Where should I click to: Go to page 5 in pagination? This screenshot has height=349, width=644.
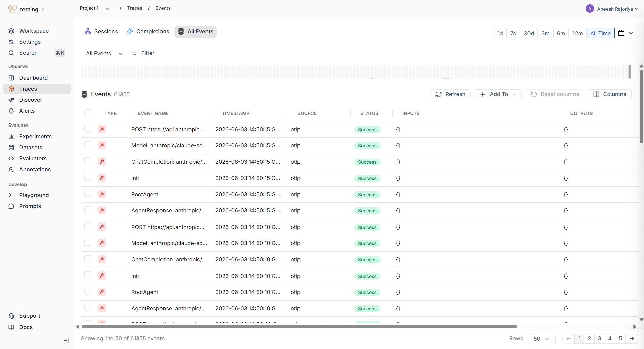pyautogui.click(x=620, y=339)
